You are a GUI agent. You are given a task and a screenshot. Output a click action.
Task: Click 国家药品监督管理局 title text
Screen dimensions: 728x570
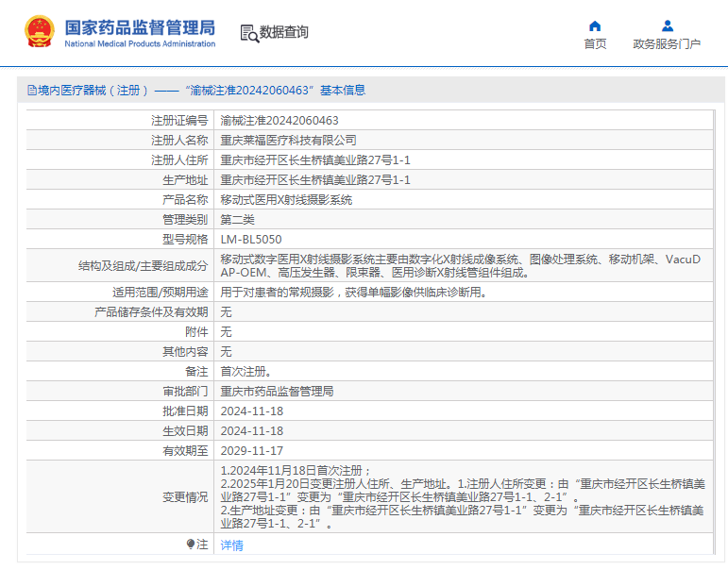pos(140,27)
